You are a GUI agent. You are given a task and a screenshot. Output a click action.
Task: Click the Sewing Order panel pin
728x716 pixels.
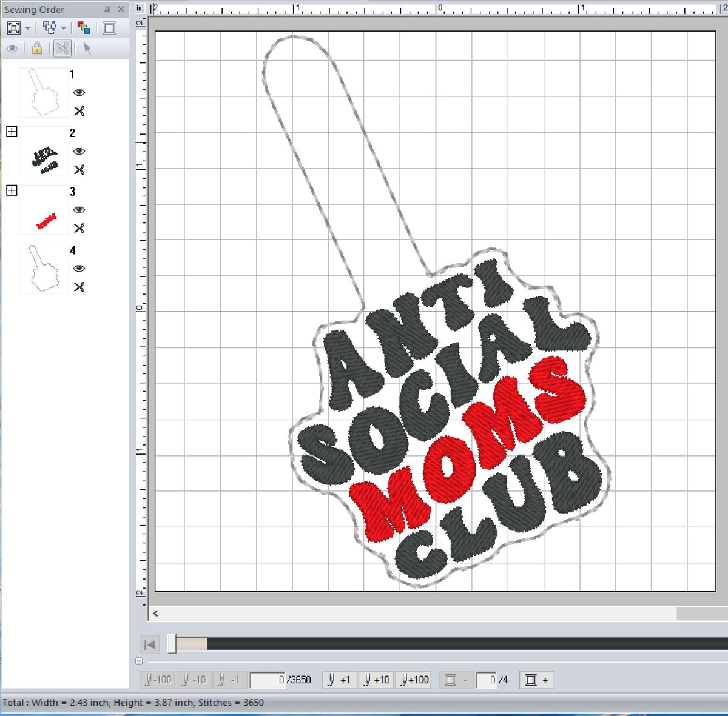click(106, 9)
